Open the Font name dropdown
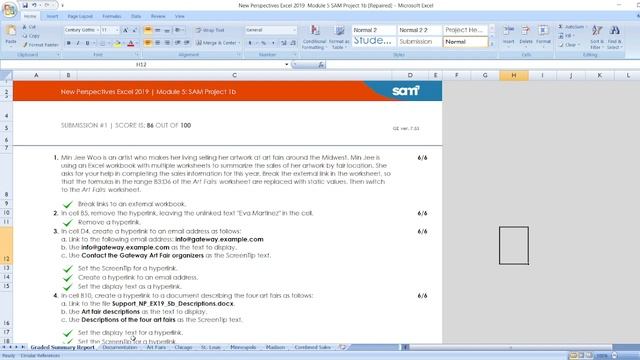Screen dimensions: 640x360 98,30
